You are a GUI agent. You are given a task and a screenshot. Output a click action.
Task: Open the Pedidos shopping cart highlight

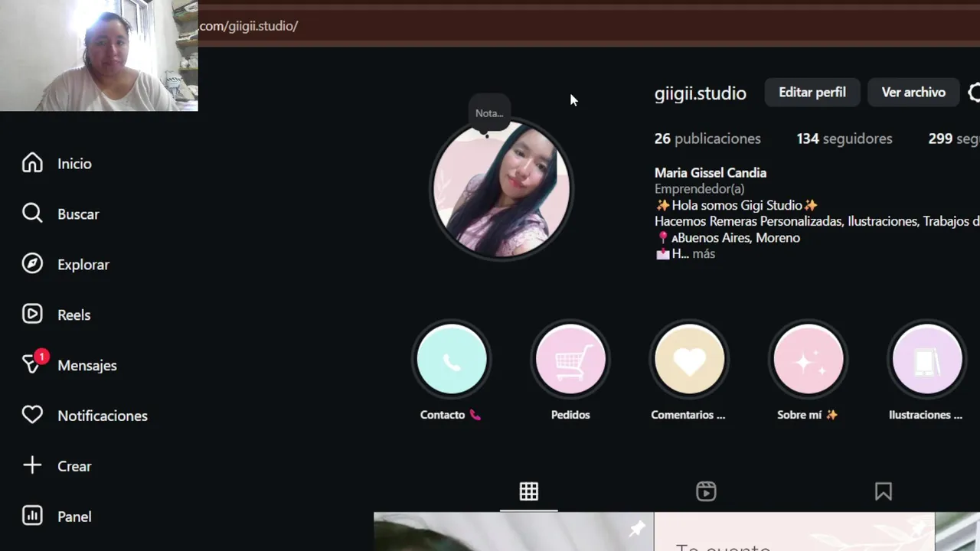coord(570,359)
